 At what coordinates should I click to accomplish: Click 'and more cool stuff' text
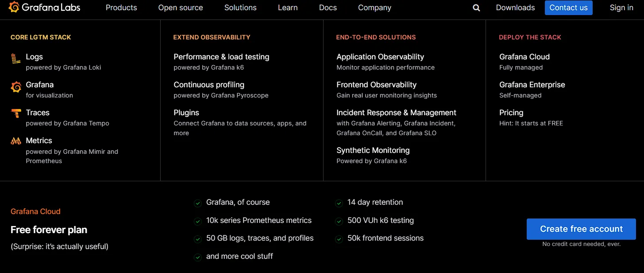(x=239, y=256)
